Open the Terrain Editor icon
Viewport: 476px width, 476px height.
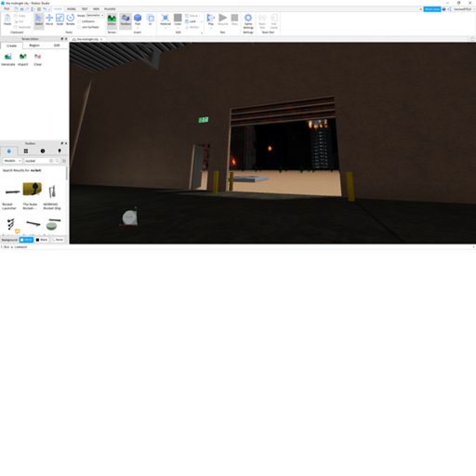[x=112, y=20]
